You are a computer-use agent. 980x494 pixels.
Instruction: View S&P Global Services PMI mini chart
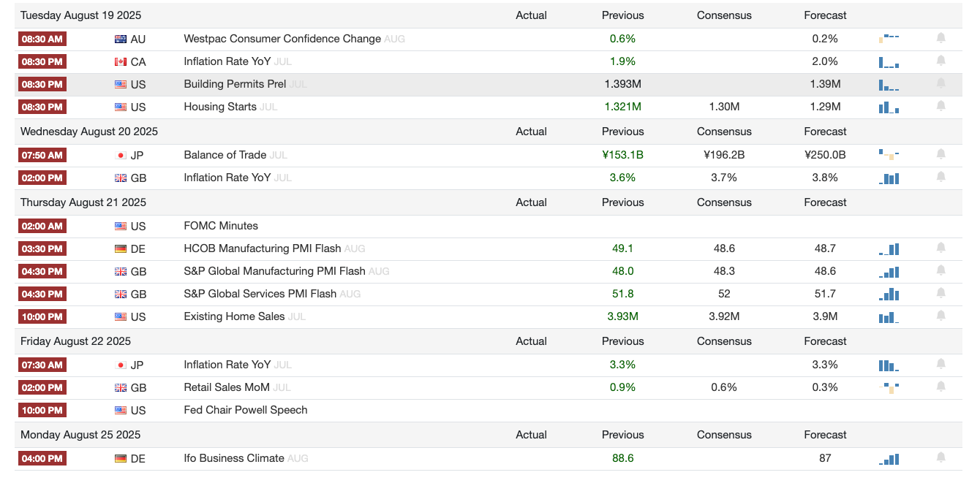tap(889, 294)
